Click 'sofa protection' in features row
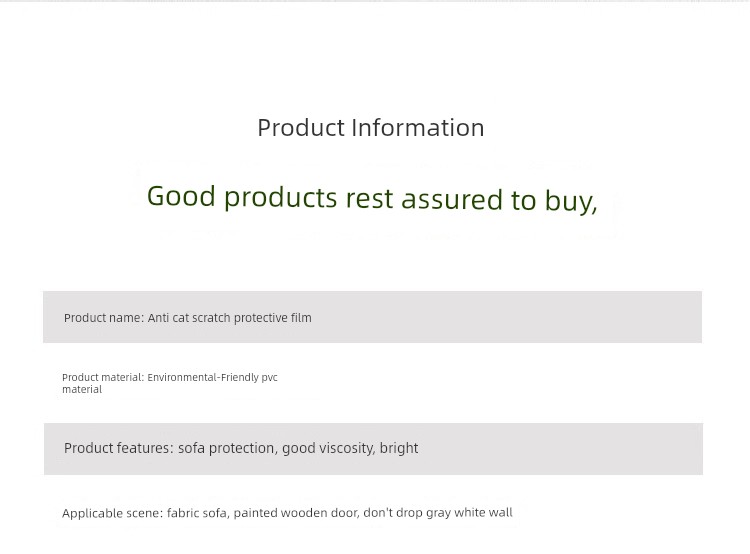 click(227, 448)
